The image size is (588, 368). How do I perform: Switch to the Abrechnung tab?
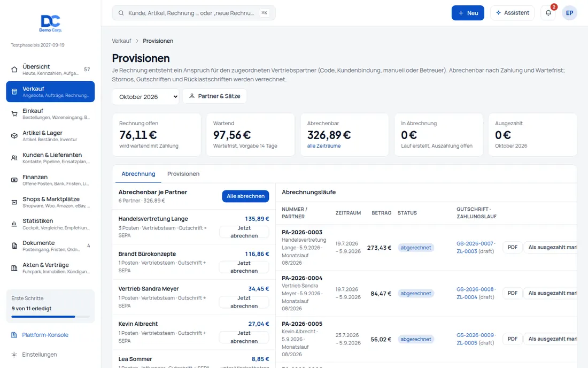tap(138, 174)
